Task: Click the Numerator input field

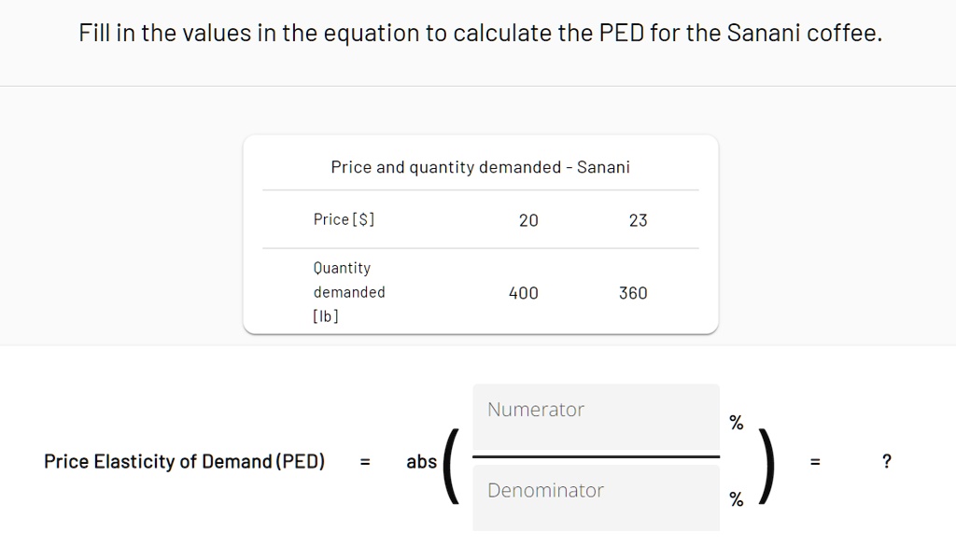Action: (x=596, y=418)
